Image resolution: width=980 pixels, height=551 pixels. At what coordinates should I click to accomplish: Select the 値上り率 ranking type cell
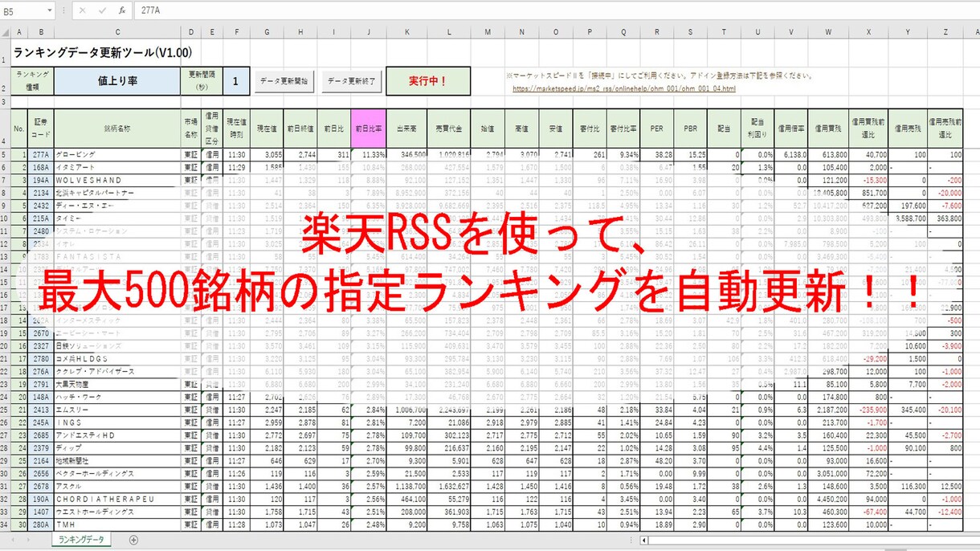(x=117, y=80)
